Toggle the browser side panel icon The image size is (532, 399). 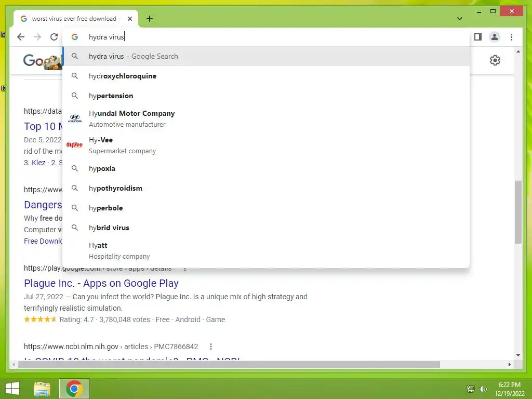[x=478, y=37]
